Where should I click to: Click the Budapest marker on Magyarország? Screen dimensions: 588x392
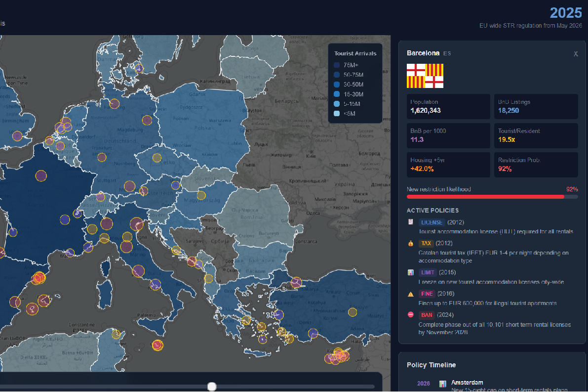pyautogui.click(x=201, y=195)
